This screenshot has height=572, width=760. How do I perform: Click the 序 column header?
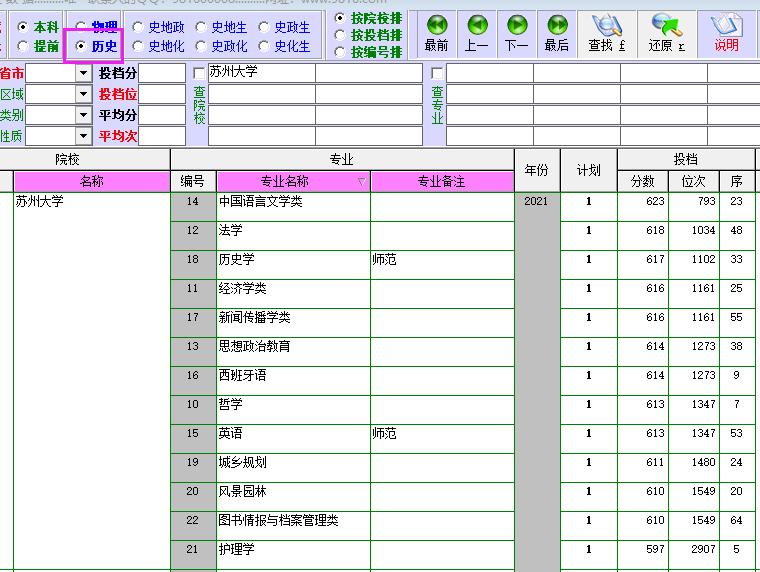tap(736, 181)
